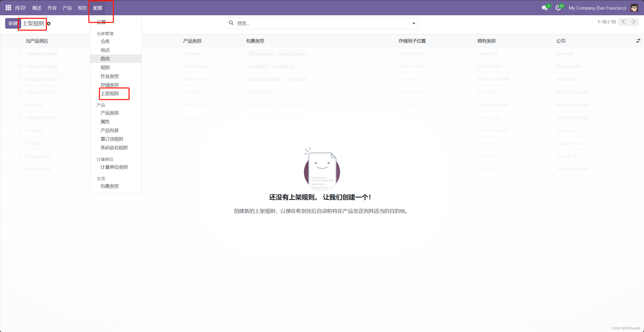Viewport: 644px width, 332px height.
Task: Select 路线 in the configuration menu
Action: point(105,59)
